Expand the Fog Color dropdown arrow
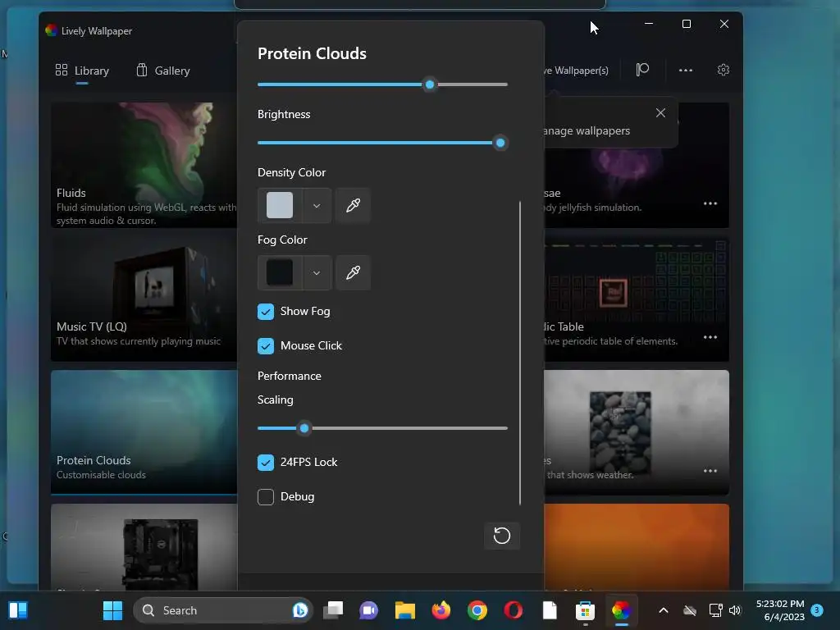The image size is (840, 630). click(x=317, y=272)
